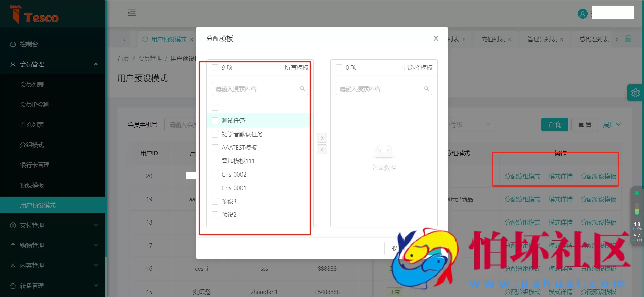The height and width of the screenshot is (297, 644).
Task: Toggle select-all checkbox for 0 项
Action: pyautogui.click(x=339, y=68)
